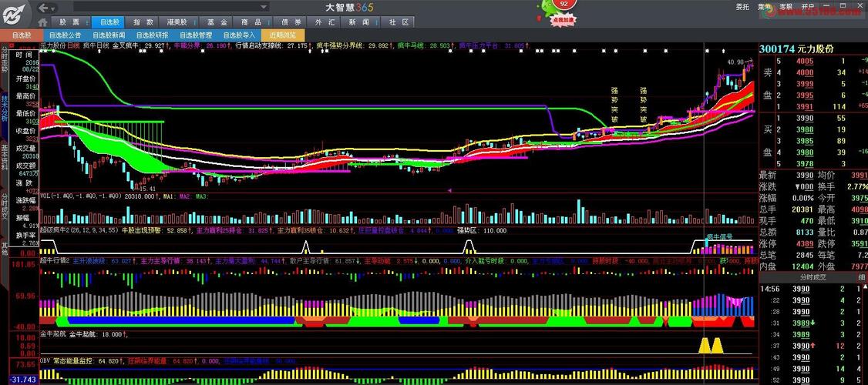Click the 40.98 high price label

click(x=735, y=62)
